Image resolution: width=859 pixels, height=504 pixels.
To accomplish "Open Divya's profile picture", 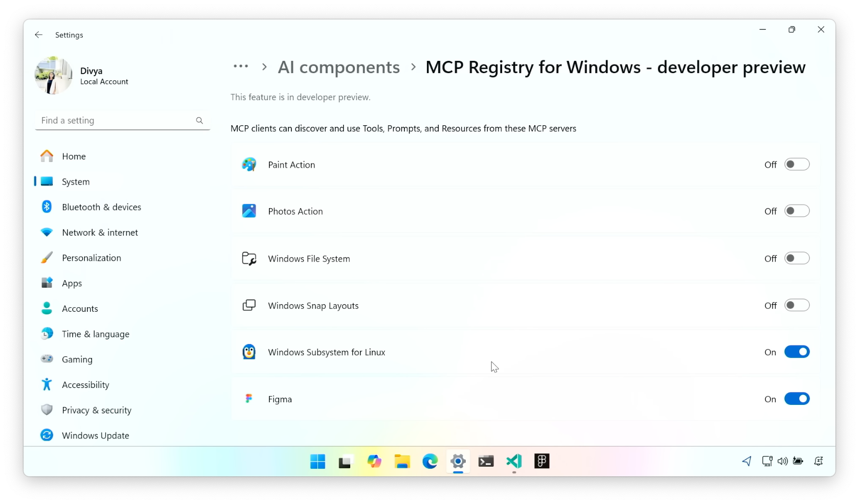I will 54,76.
